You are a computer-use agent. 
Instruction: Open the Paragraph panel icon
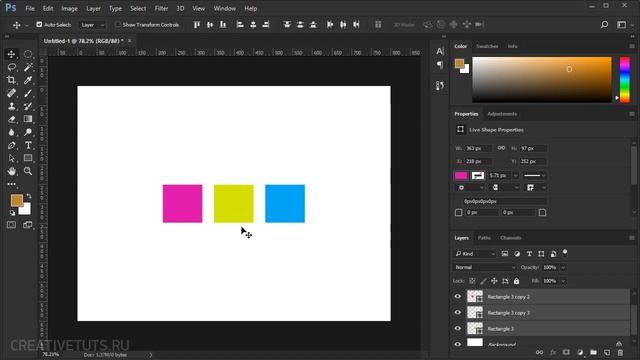(440, 65)
